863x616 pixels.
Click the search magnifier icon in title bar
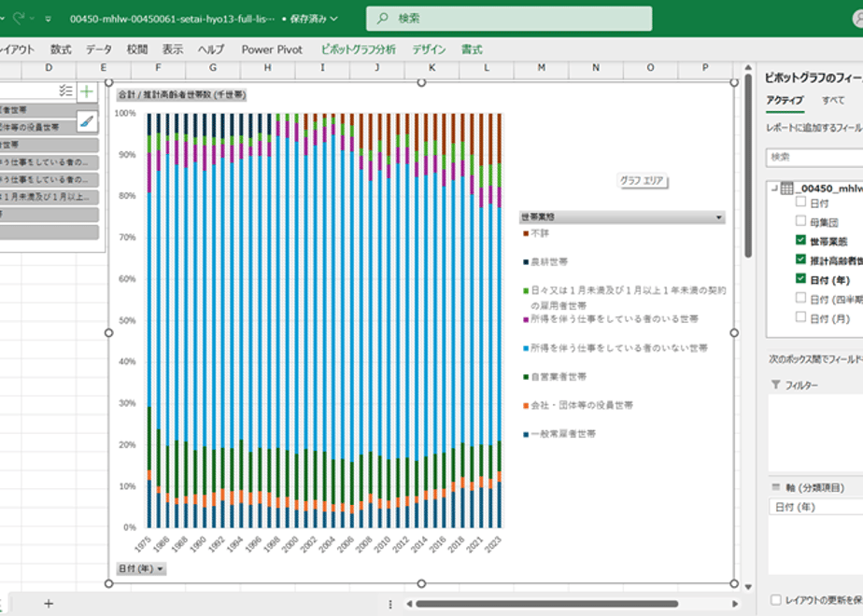[382, 19]
